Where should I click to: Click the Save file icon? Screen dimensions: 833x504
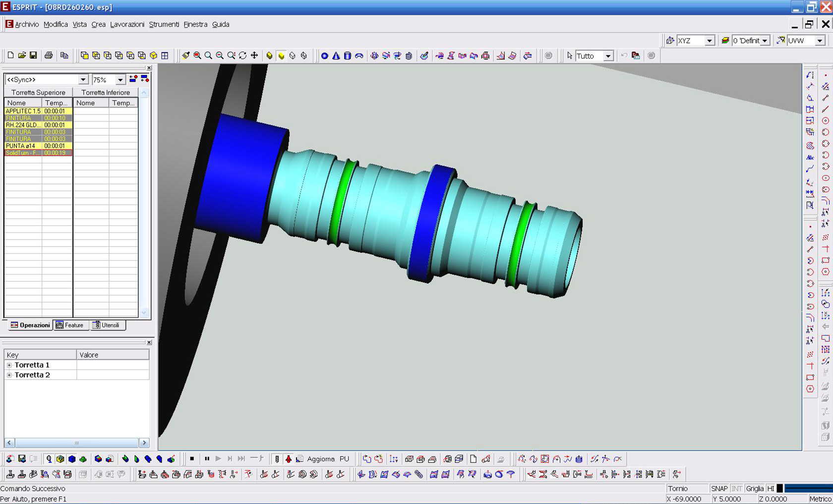click(x=33, y=56)
